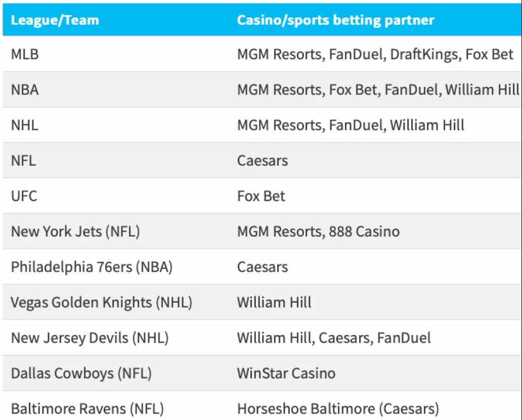This screenshot has width=522, height=420.
Task: Click MGM Resorts, FanDuel, DraftKings, Fox Bet text
Action: (x=375, y=54)
